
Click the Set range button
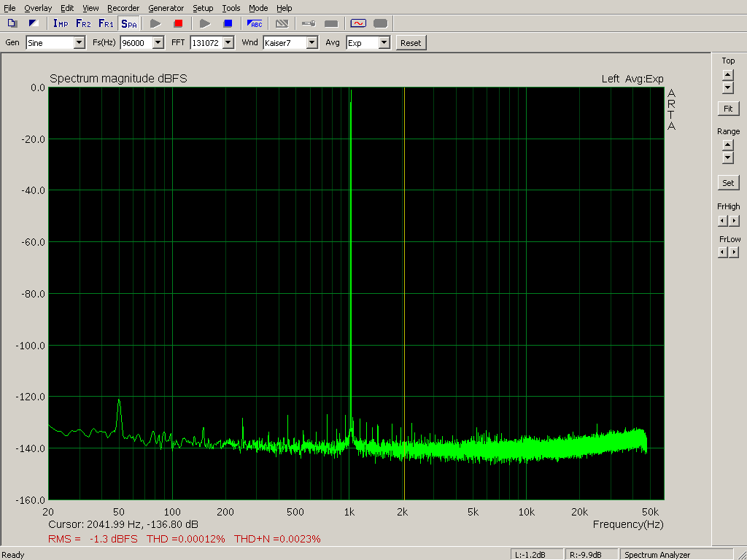pos(729,183)
